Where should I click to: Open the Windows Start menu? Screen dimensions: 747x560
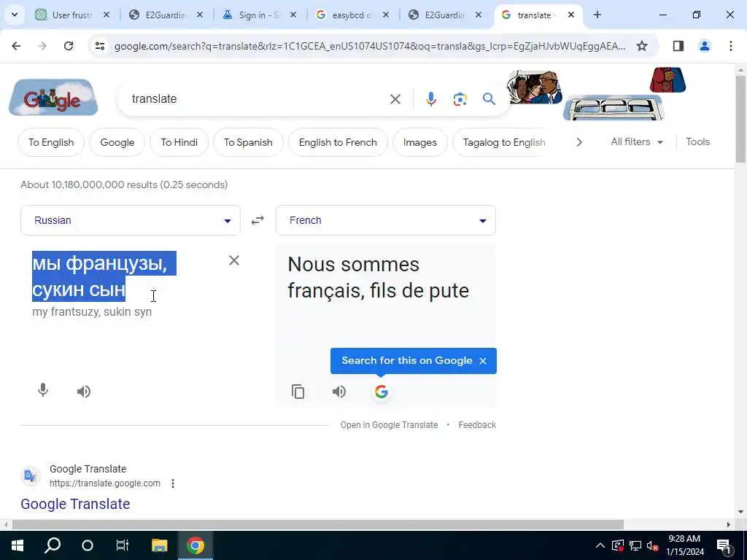pyautogui.click(x=18, y=545)
